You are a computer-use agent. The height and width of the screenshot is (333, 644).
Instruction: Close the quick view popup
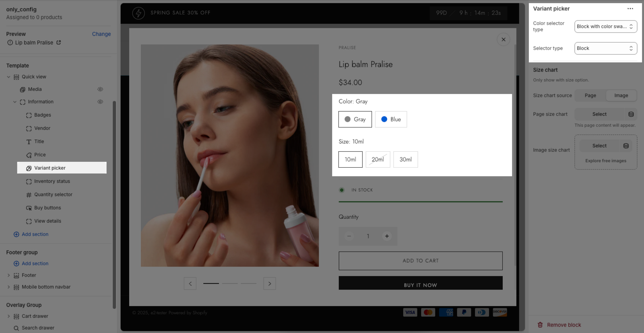503,39
